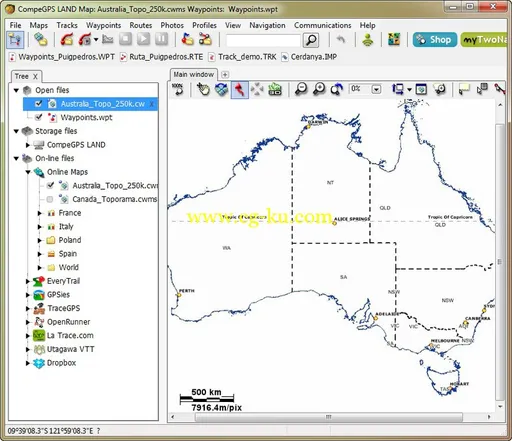The height and width of the screenshot is (441, 512).
Task: Click the 3D map view icon
Action: 221,89
